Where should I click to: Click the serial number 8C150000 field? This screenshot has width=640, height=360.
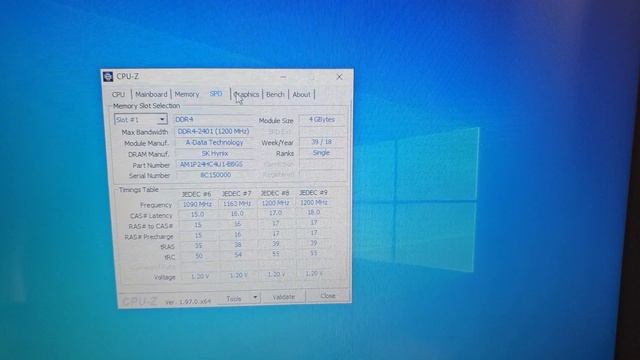pos(215,175)
